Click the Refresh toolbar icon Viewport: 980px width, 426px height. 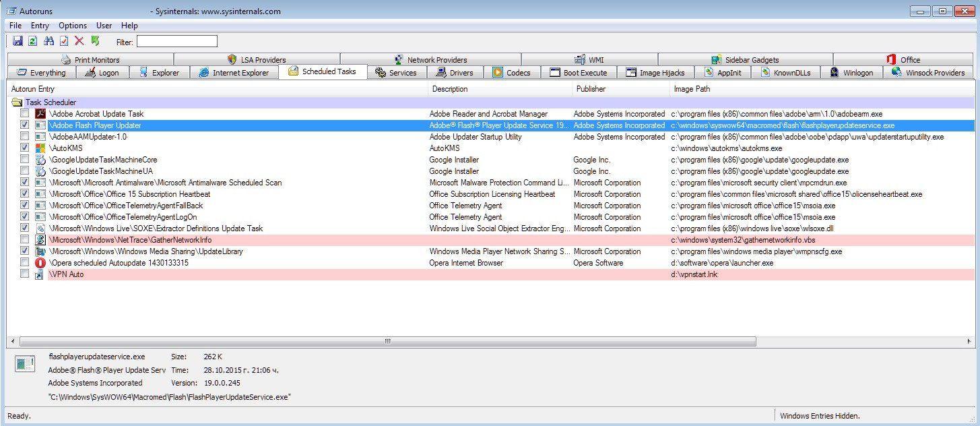pyautogui.click(x=32, y=42)
